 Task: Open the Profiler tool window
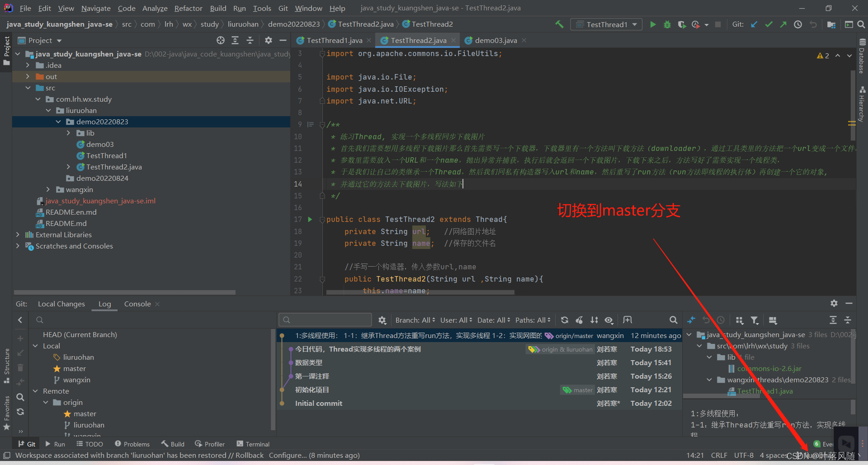(x=209, y=444)
